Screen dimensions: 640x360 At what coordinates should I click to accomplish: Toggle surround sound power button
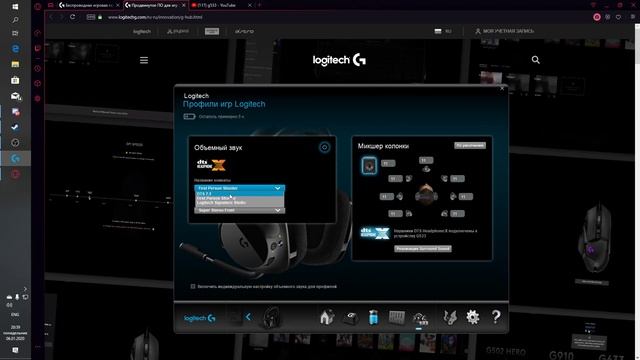324,147
